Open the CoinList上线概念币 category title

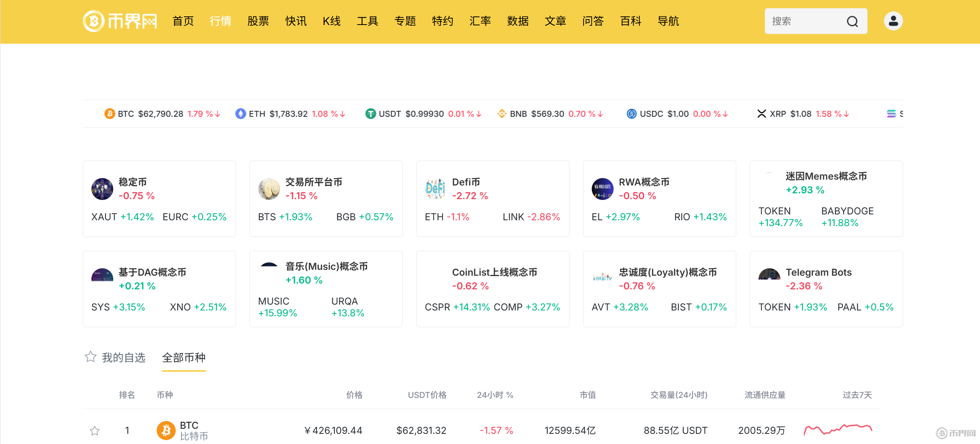pyautogui.click(x=494, y=272)
